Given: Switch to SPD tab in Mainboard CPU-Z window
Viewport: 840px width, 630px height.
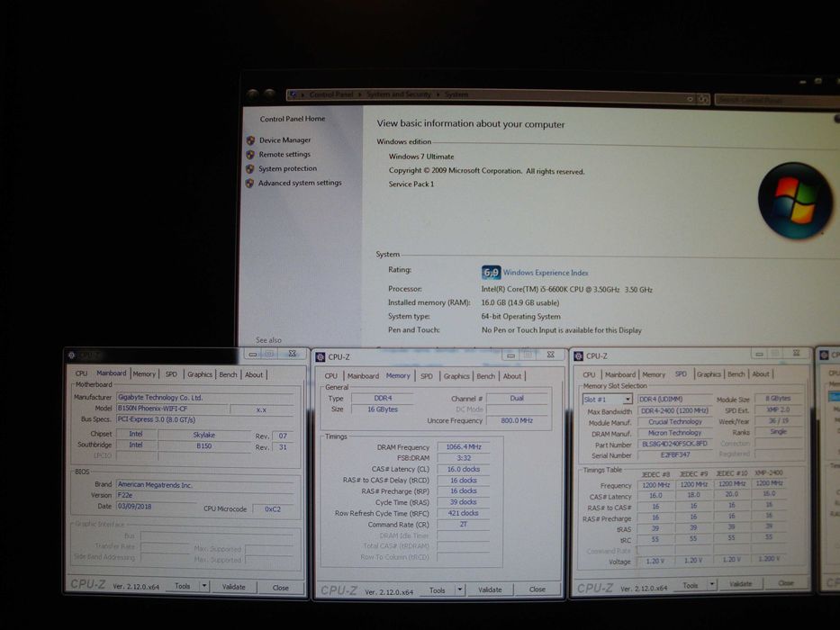Looking at the screenshot, I should tap(171, 373).
